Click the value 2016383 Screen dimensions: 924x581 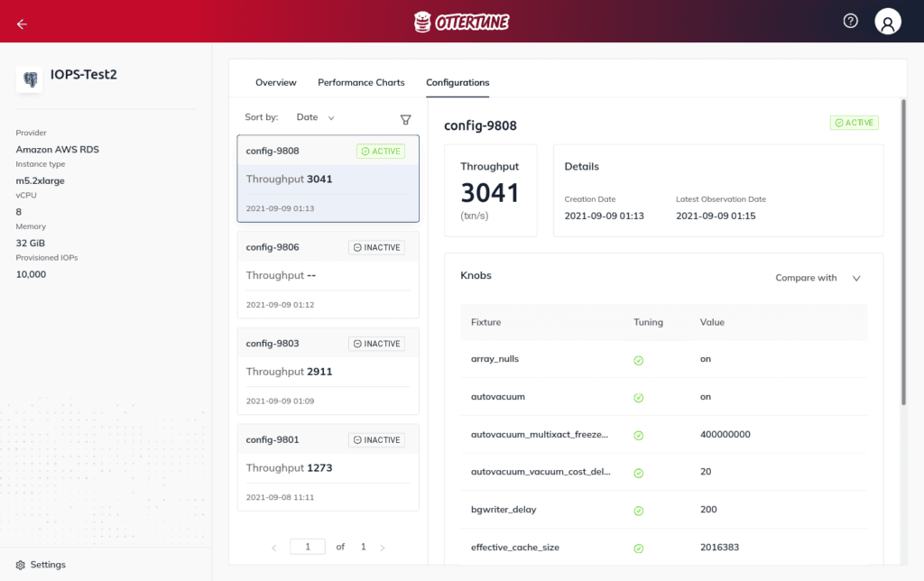(719, 547)
